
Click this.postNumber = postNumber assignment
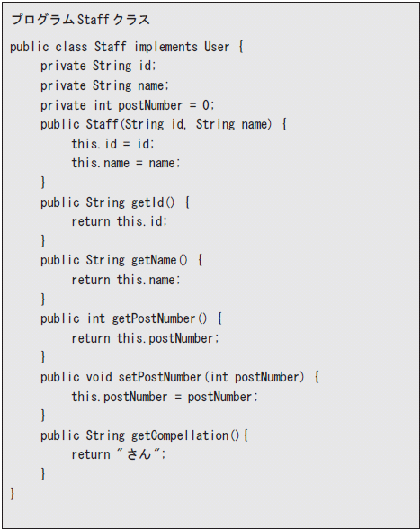click(165, 397)
